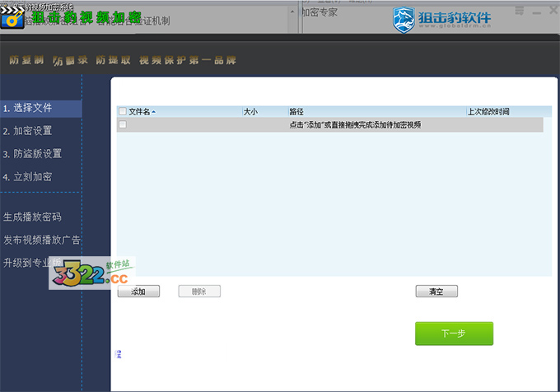The width and height of the screenshot is (560, 392).
Task: Click the 添加 button
Action: pyautogui.click(x=138, y=292)
